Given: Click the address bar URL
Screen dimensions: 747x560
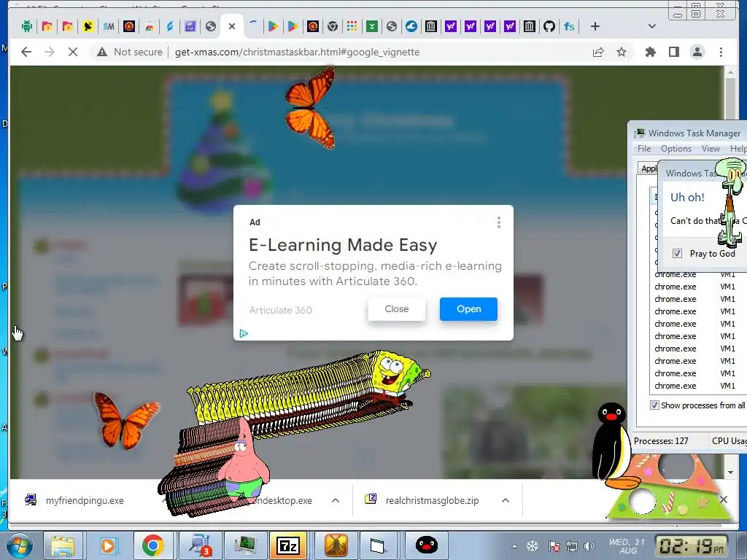Looking at the screenshot, I should click(x=298, y=52).
